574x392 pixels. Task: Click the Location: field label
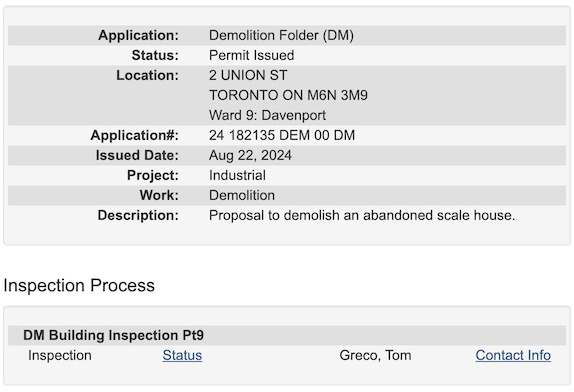click(148, 75)
